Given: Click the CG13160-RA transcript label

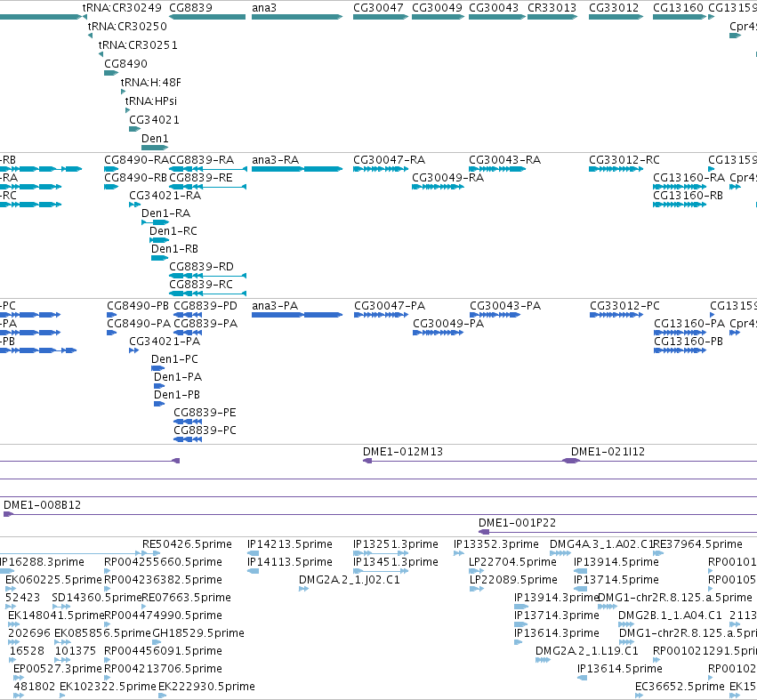Looking at the screenshot, I should pyautogui.click(x=689, y=178).
